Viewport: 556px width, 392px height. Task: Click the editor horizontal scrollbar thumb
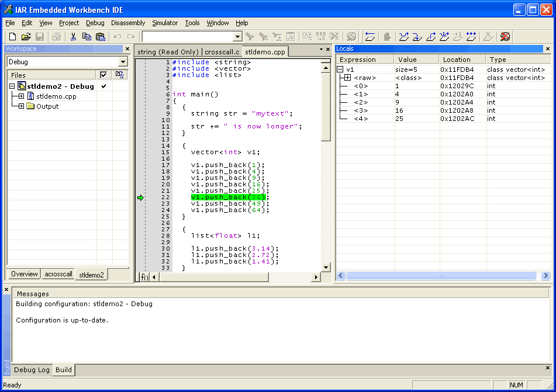click(213, 277)
